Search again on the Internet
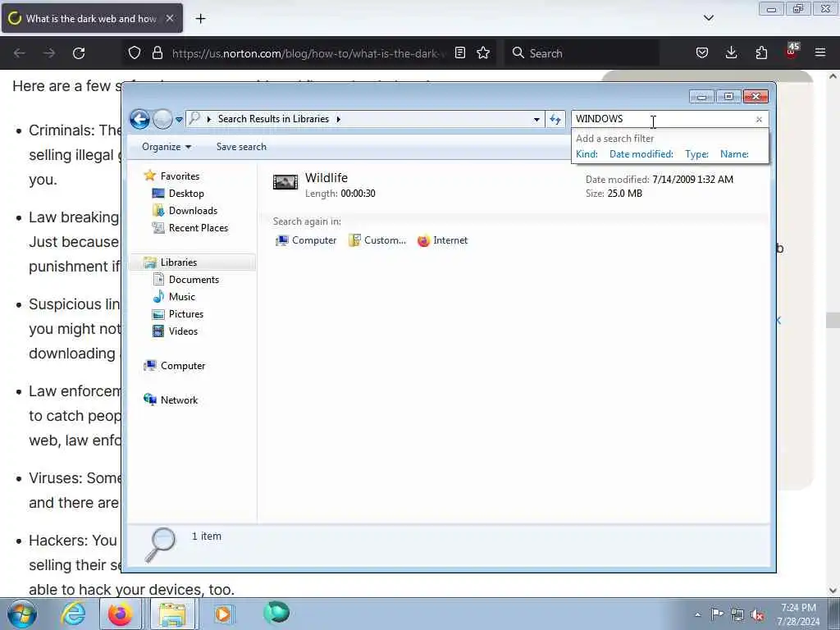840x630 pixels. pos(442,240)
